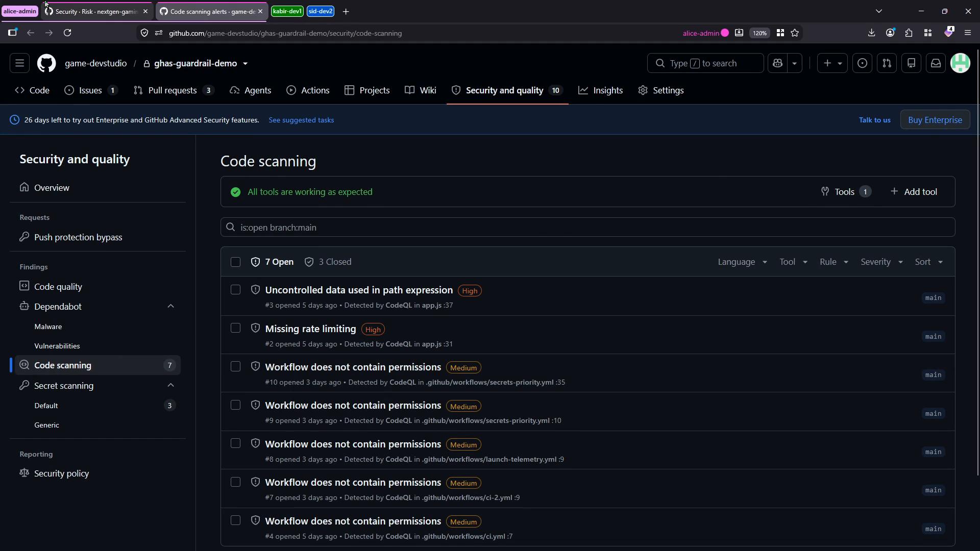Viewport: 980px width, 551px height.
Task: Follow the See suggested tasks link
Action: pos(301,120)
